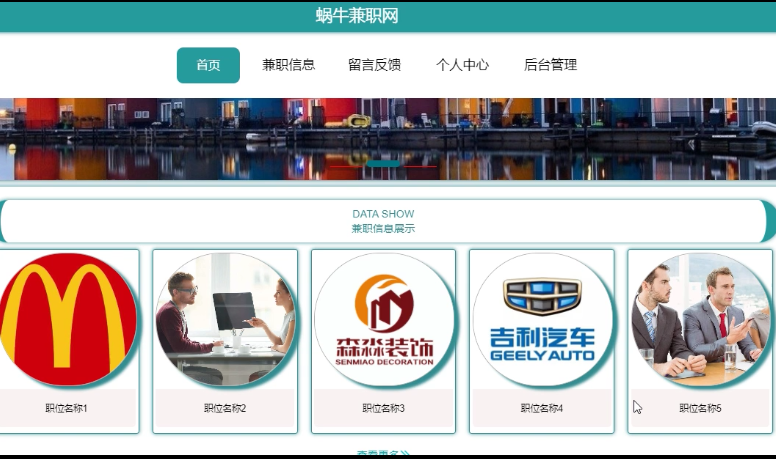776x459 pixels.
Task: Select the active teal carousel indicator
Action: 383,164
